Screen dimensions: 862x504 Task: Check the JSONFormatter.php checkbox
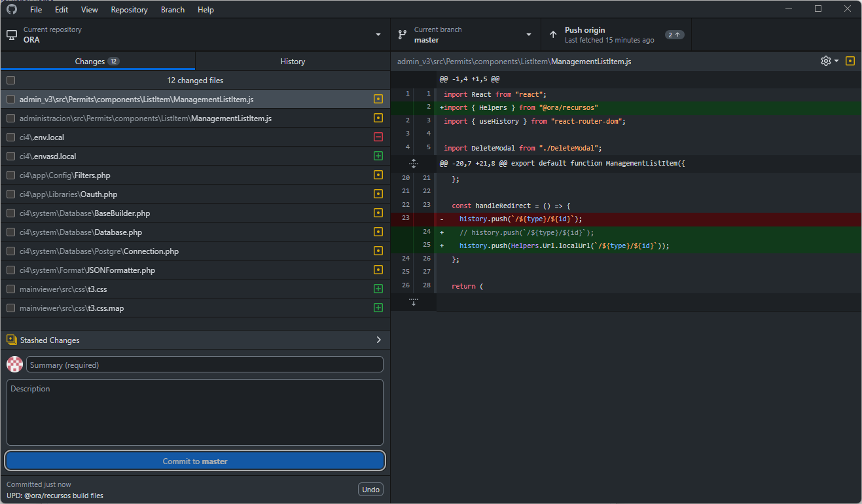coord(11,270)
